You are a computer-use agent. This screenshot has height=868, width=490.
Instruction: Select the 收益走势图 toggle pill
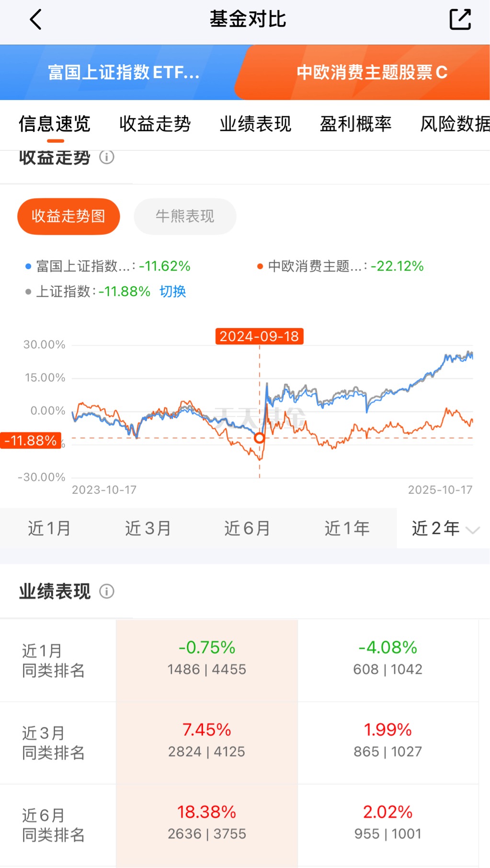pyautogui.click(x=68, y=216)
